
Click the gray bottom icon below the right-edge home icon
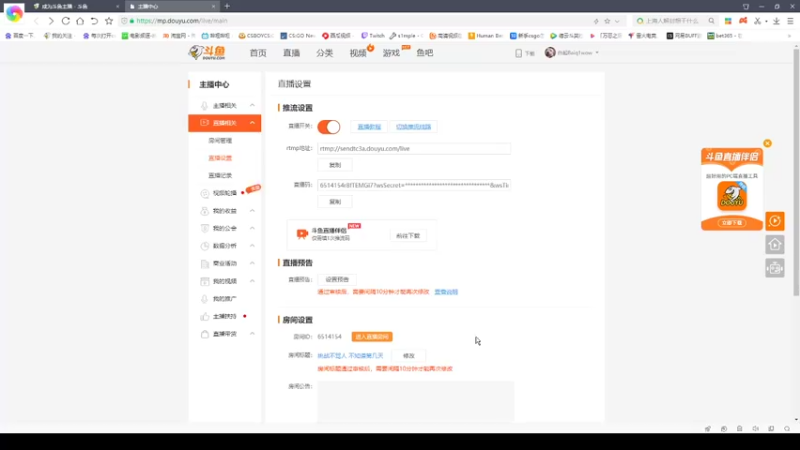tap(774, 268)
